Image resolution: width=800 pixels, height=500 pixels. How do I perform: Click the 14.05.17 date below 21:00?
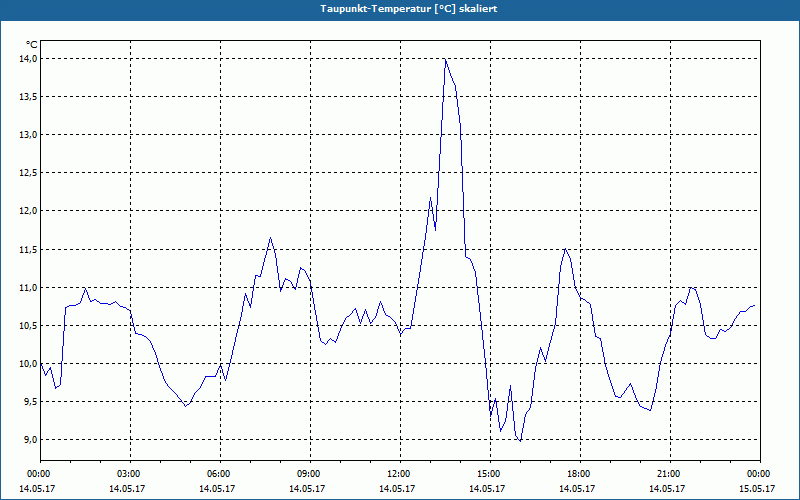667,488
